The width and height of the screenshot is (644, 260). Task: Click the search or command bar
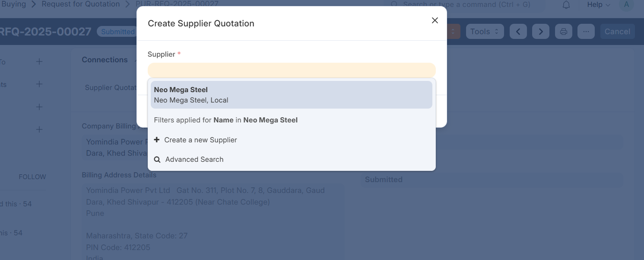tap(465, 5)
